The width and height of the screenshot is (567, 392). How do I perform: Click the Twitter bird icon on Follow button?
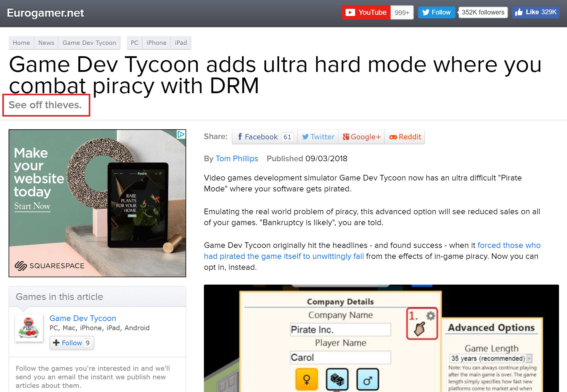coord(426,12)
